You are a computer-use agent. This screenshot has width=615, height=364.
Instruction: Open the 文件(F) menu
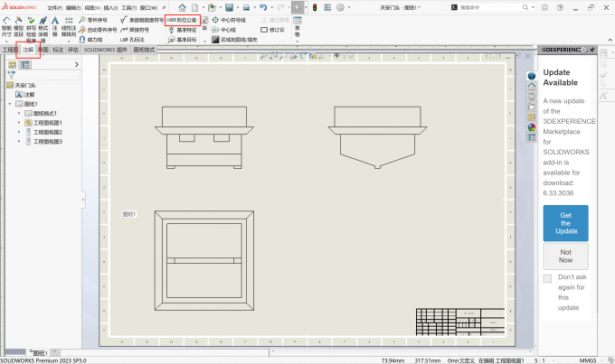55,8
